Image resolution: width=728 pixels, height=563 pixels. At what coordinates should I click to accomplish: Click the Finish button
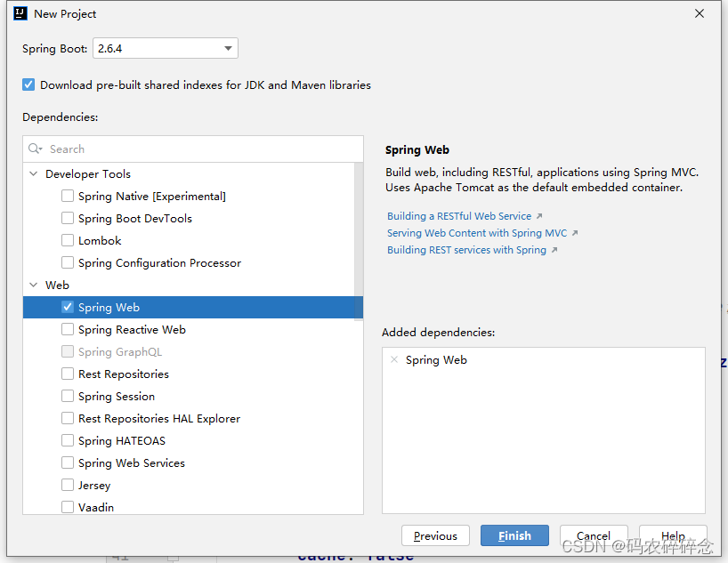pos(514,535)
